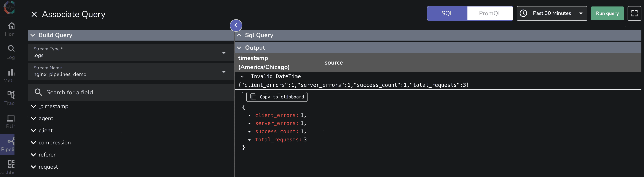Expand the agent field

pos(33,119)
